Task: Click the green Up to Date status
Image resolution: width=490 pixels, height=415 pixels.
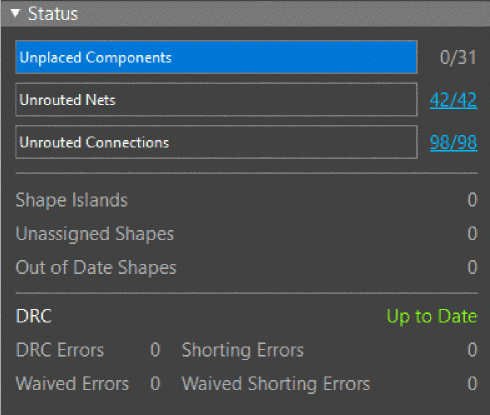Action: (432, 316)
